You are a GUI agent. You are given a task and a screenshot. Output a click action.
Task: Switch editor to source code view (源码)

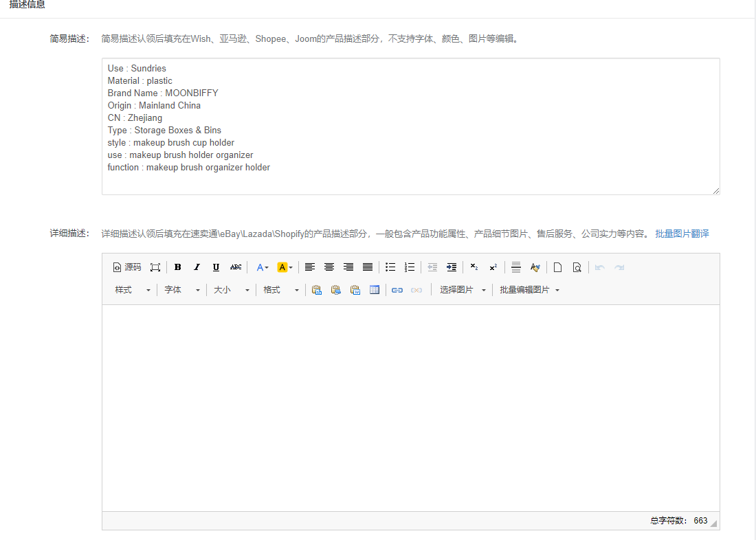[x=127, y=267]
